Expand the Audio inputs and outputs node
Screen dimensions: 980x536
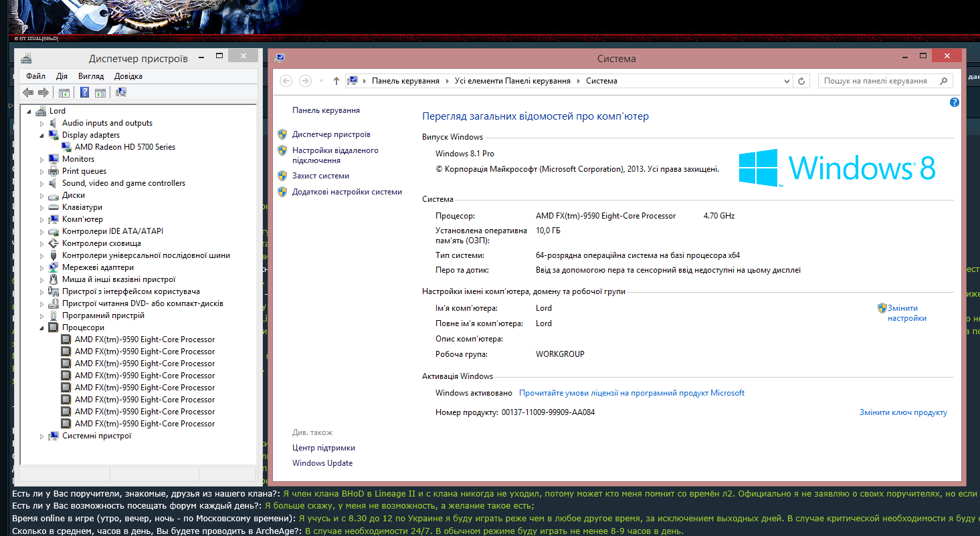pyautogui.click(x=41, y=124)
